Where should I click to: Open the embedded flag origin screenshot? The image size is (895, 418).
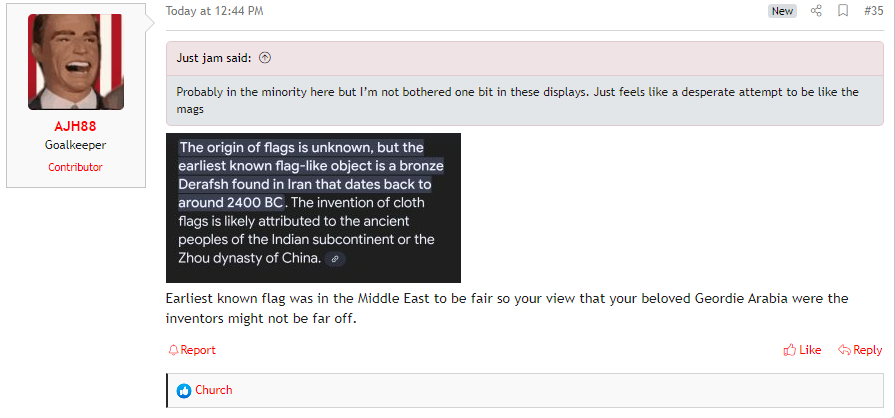pos(313,208)
